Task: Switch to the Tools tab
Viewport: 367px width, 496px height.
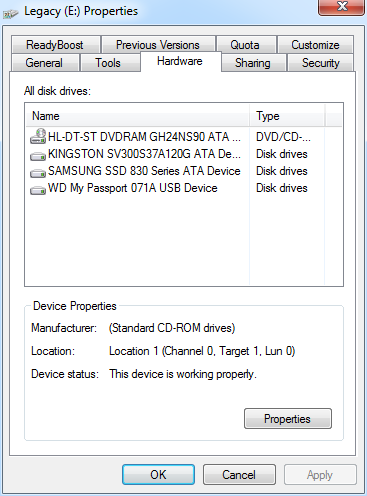Action: (x=109, y=63)
